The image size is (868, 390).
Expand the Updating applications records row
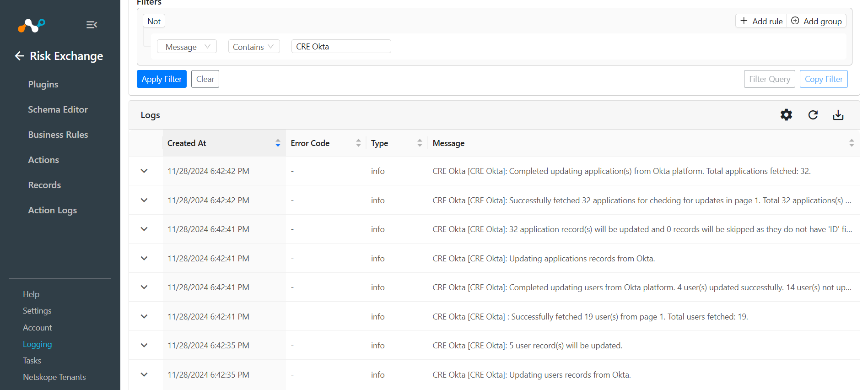tap(144, 258)
